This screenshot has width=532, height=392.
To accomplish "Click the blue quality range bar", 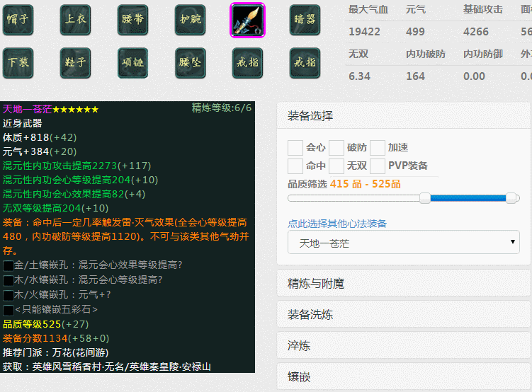I will coord(468,198).
